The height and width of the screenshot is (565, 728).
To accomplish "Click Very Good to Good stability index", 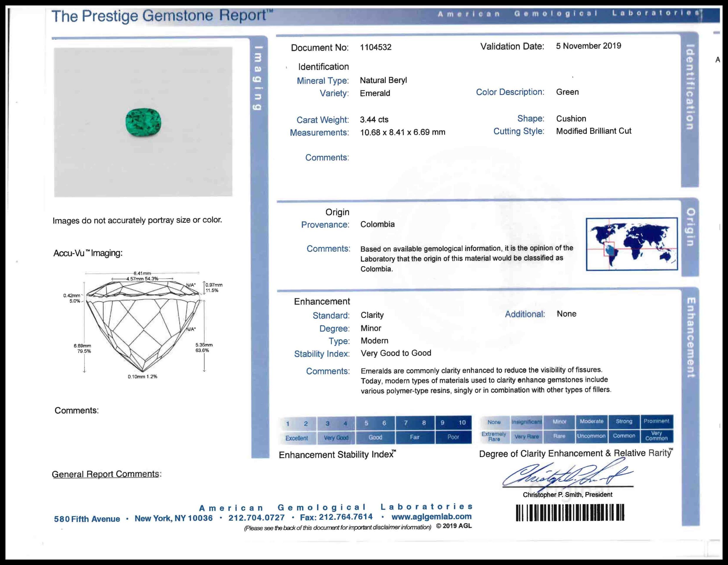I will [x=396, y=353].
